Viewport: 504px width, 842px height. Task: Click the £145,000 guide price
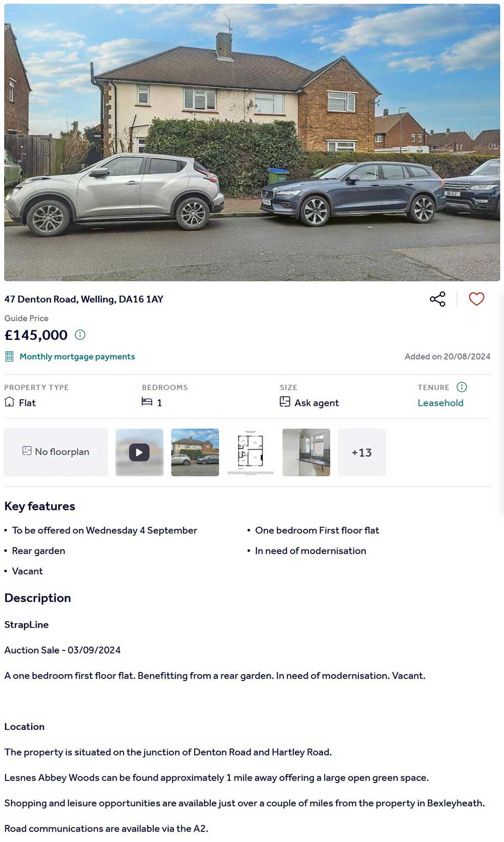tap(36, 335)
